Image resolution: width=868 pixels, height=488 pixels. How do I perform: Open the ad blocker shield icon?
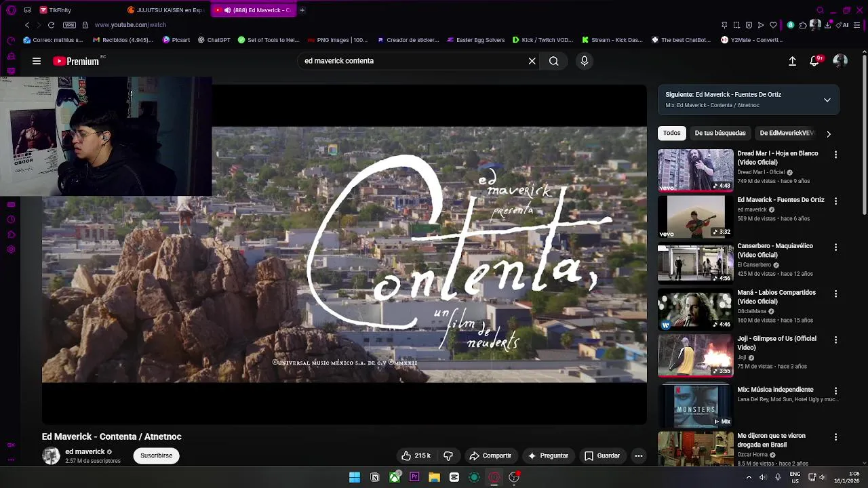tap(749, 25)
